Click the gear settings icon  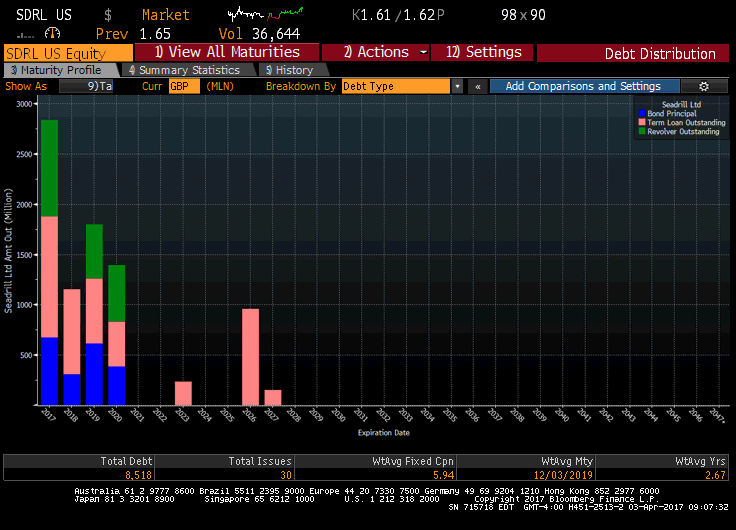click(x=704, y=86)
